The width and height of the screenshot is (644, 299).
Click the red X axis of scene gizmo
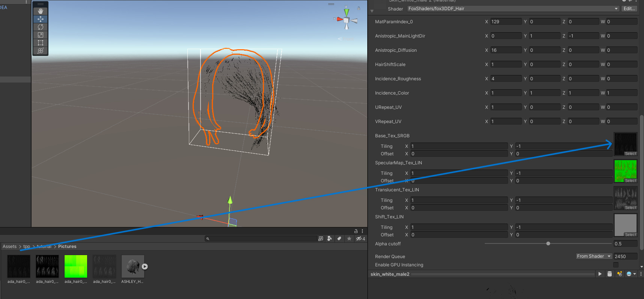339,19
